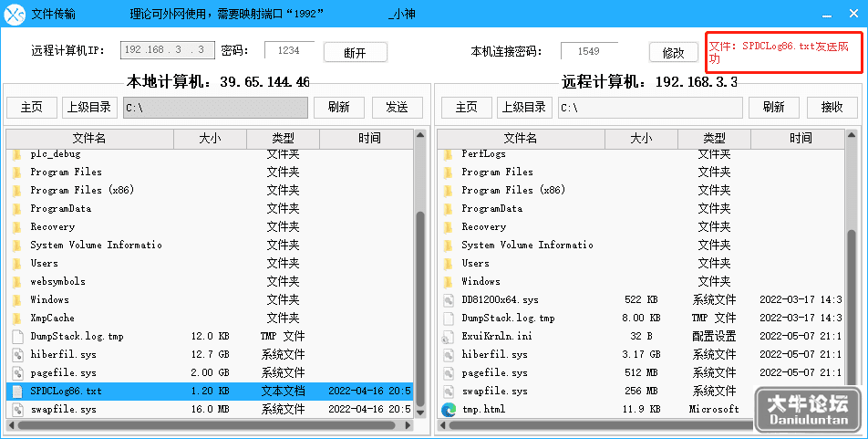Click the SPDCLog86.txt text file icon
The height and width of the screenshot is (439, 868).
(x=17, y=392)
